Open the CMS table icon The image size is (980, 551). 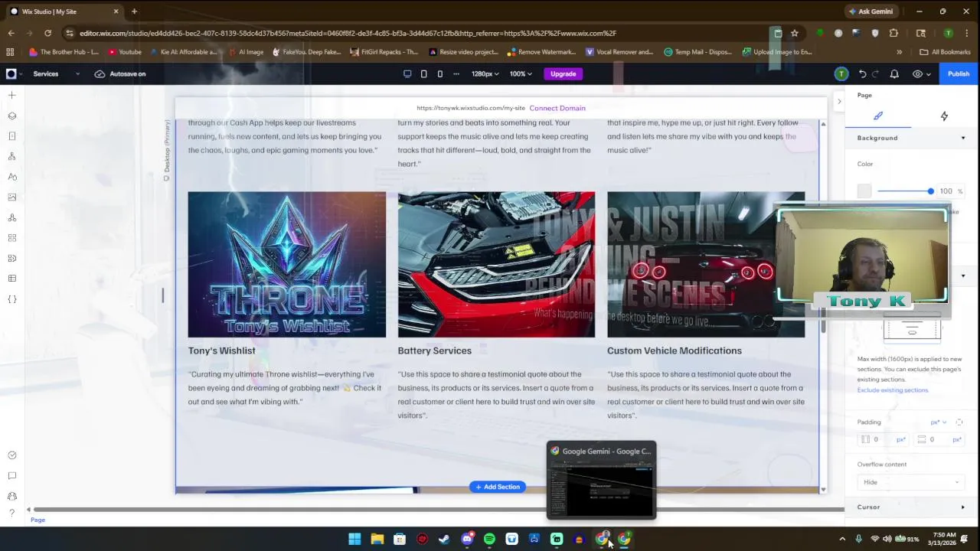[11, 279]
